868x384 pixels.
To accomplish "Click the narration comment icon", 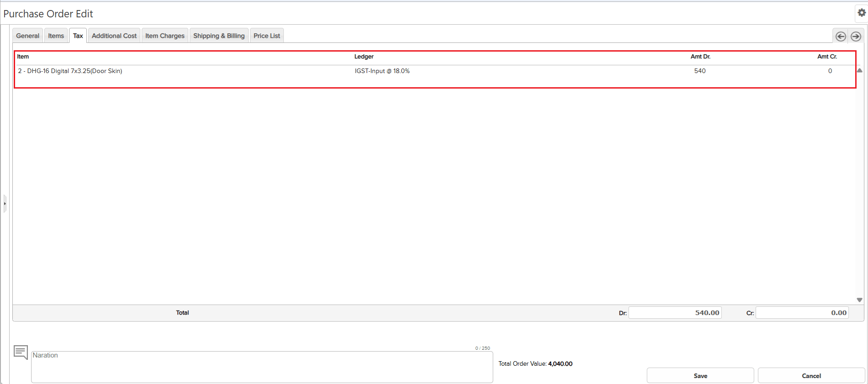I will point(21,352).
